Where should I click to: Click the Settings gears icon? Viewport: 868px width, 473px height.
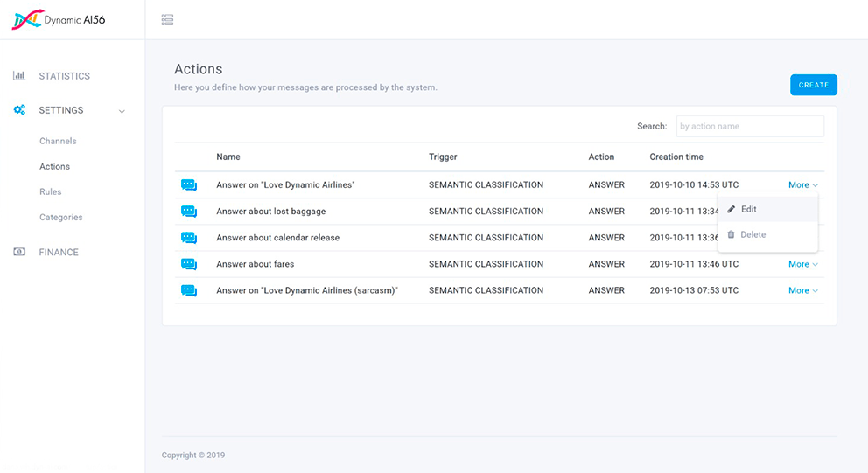[19, 110]
